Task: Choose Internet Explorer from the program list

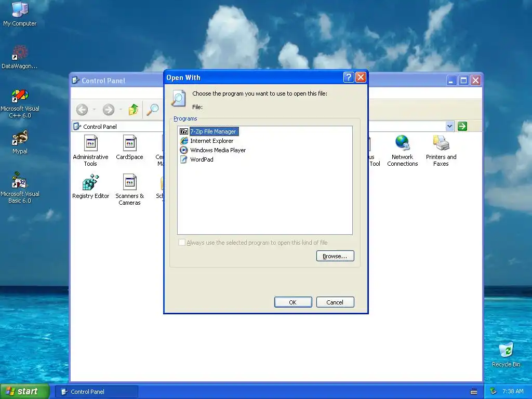Action: point(207,141)
